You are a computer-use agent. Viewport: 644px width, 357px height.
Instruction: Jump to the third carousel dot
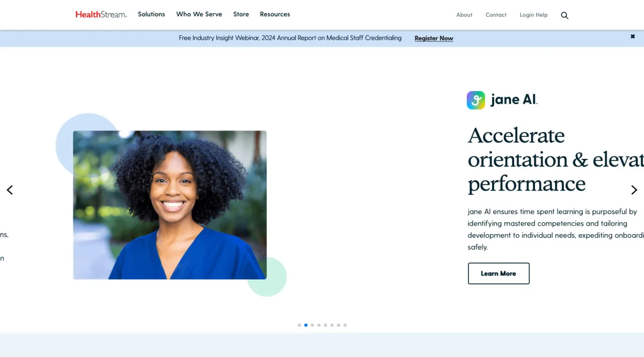click(x=312, y=325)
